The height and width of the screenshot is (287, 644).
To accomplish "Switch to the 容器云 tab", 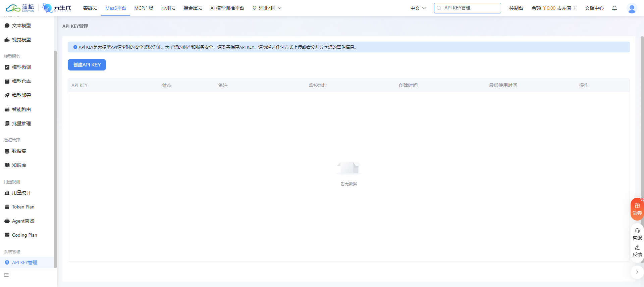I will 90,8.
